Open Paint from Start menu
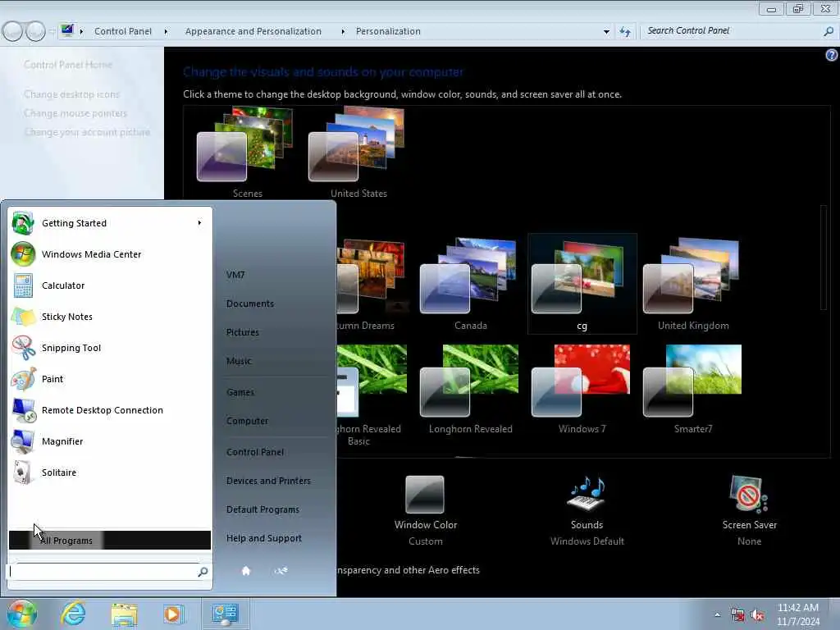This screenshot has height=630, width=840. (x=110, y=379)
